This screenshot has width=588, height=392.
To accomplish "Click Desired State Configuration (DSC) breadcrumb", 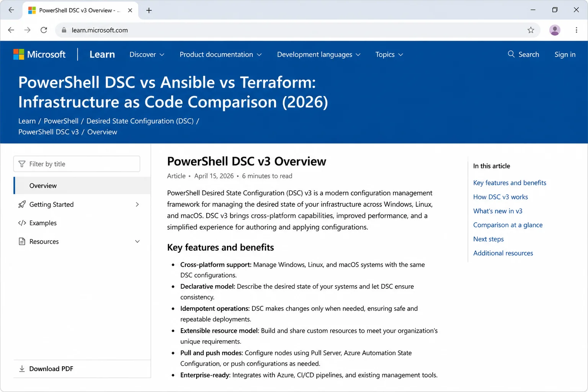I will coord(140,121).
